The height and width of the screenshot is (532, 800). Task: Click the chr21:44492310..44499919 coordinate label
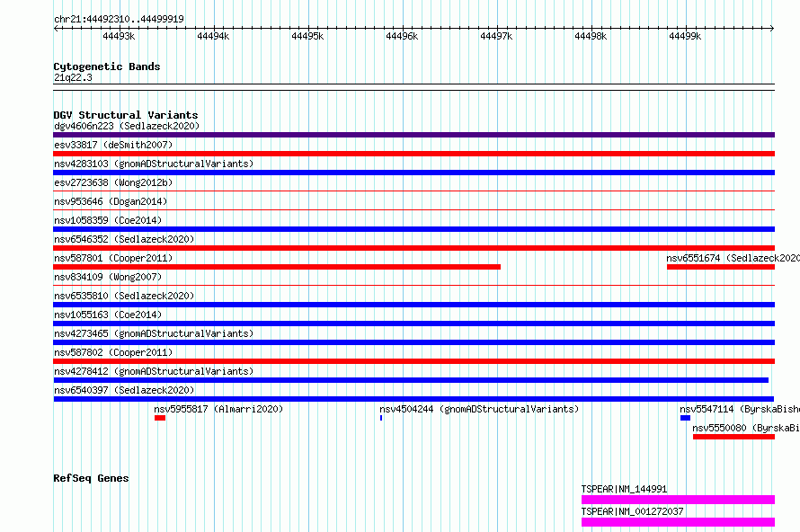coord(119,19)
